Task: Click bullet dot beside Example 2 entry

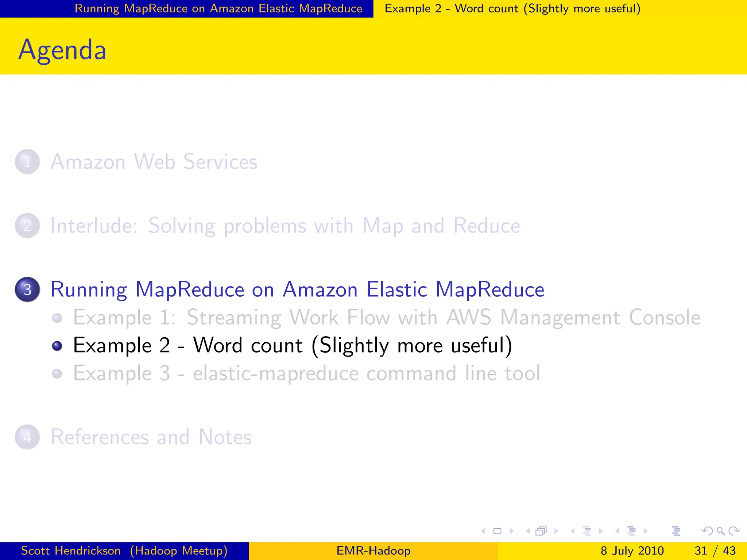Action: 57,346
